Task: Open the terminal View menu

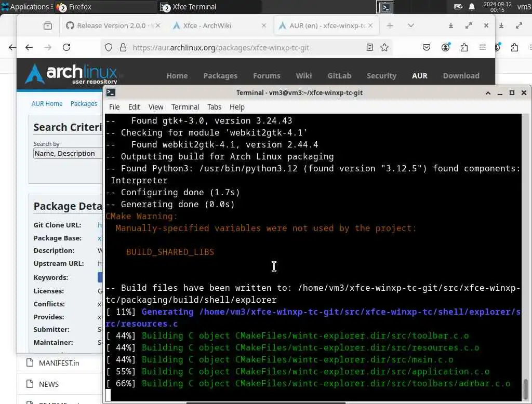Action: pyautogui.click(x=156, y=107)
